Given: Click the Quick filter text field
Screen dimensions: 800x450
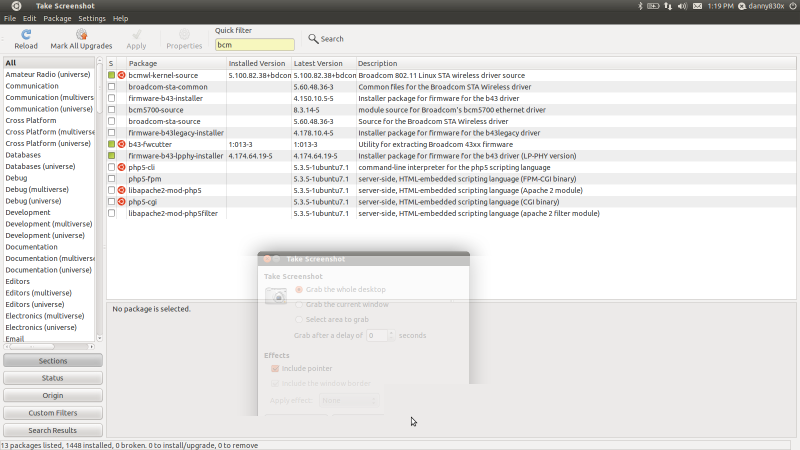Looking at the screenshot, I should [x=255, y=45].
